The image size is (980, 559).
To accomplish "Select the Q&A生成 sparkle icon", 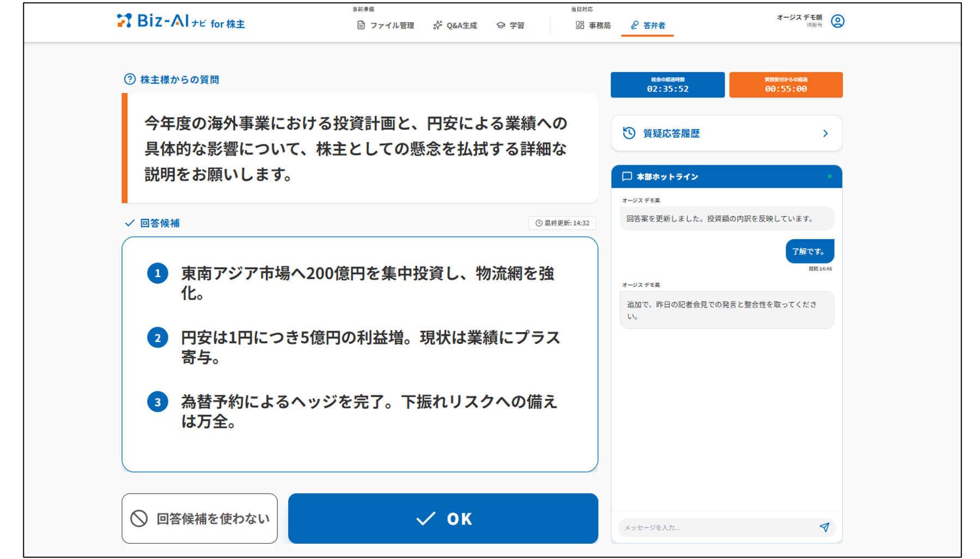I will click(x=437, y=24).
